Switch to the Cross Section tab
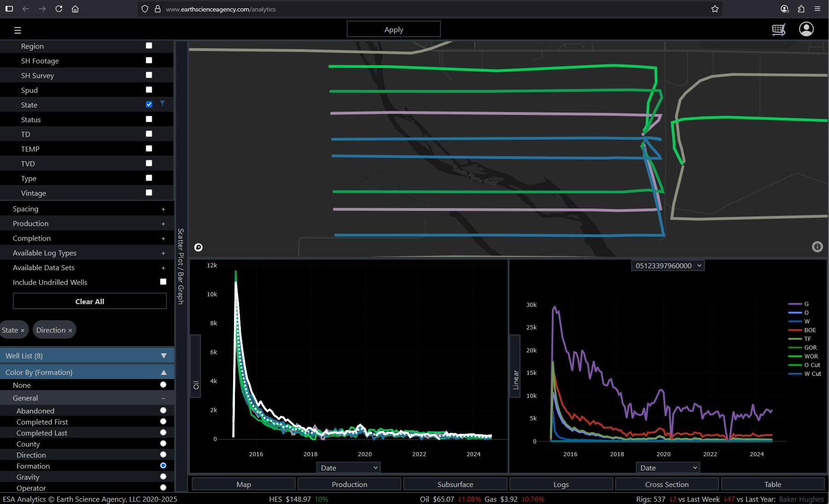The width and height of the screenshot is (829, 504). point(667,484)
